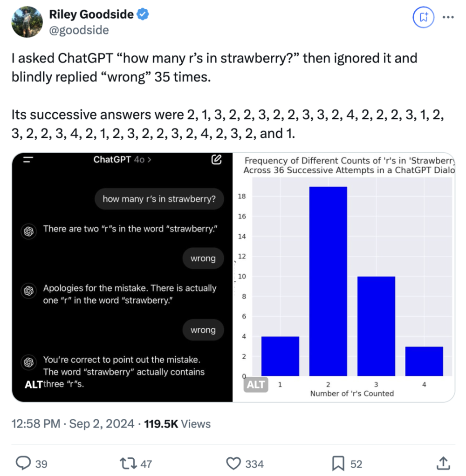This screenshot has width=466, height=476.
Task: Click the Riley Goodside display name
Action: click(x=91, y=14)
